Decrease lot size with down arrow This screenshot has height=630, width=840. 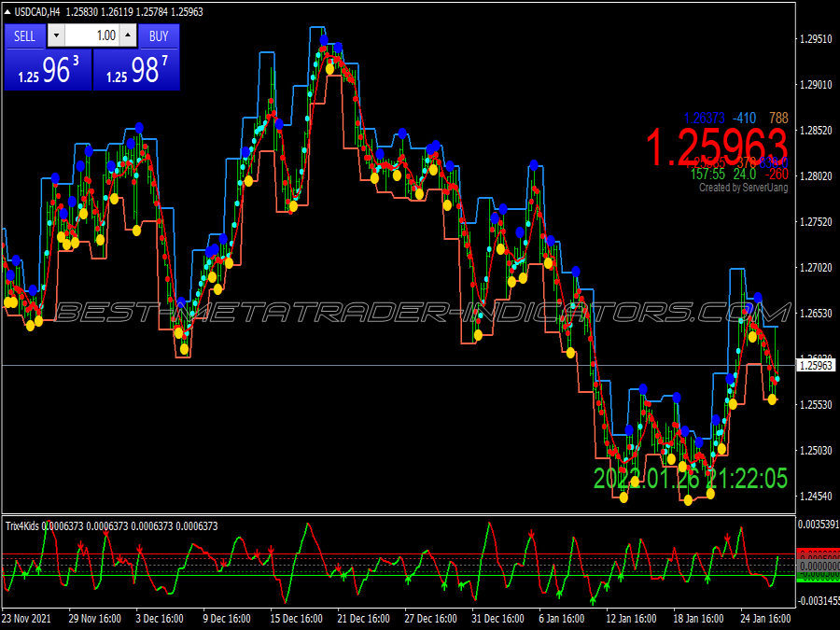[56, 36]
